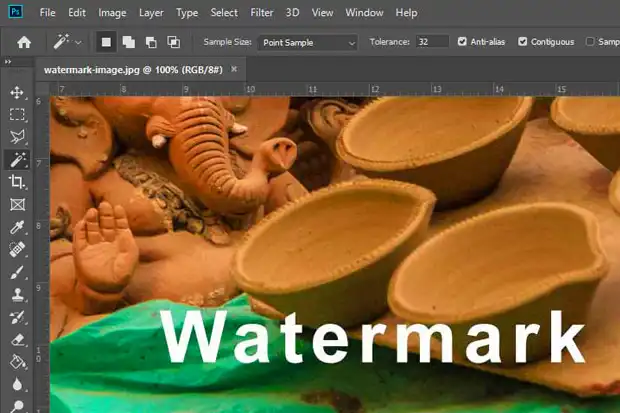This screenshot has width=620, height=413.
Task: Click the Tolerance value field
Action: click(432, 42)
